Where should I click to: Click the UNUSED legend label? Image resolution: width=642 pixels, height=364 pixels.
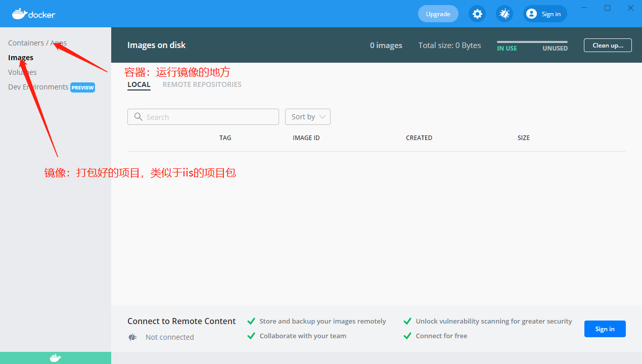(555, 49)
